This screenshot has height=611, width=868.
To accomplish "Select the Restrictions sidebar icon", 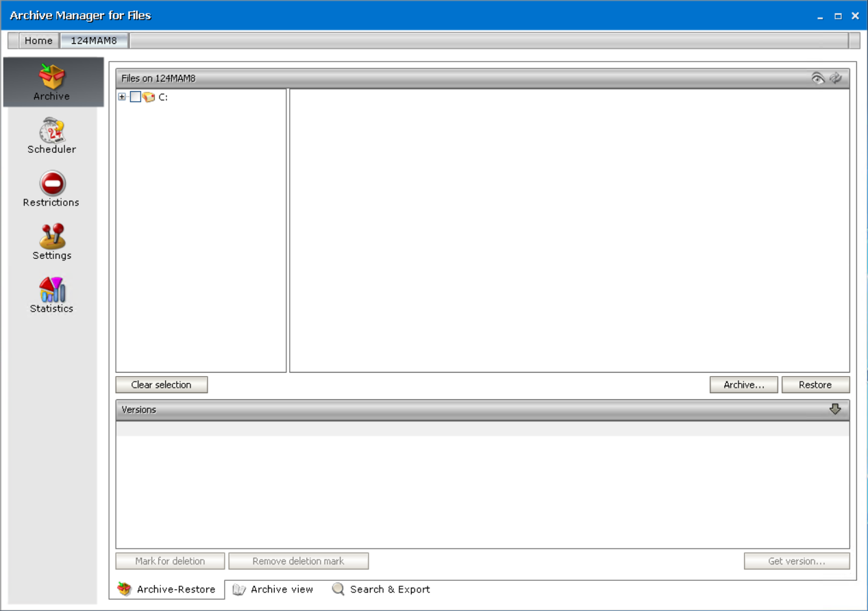I will click(x=51, y=188).
